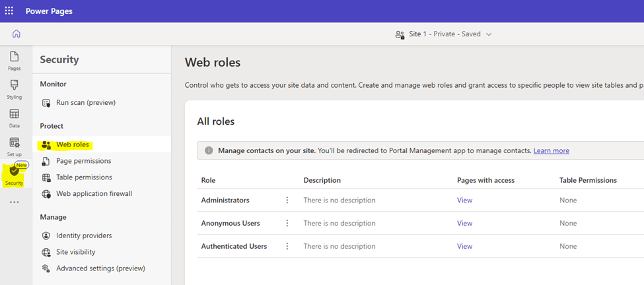644x285 pixels.
Task: Open the app launcher waffle icon
Action: tap(9, 11)
